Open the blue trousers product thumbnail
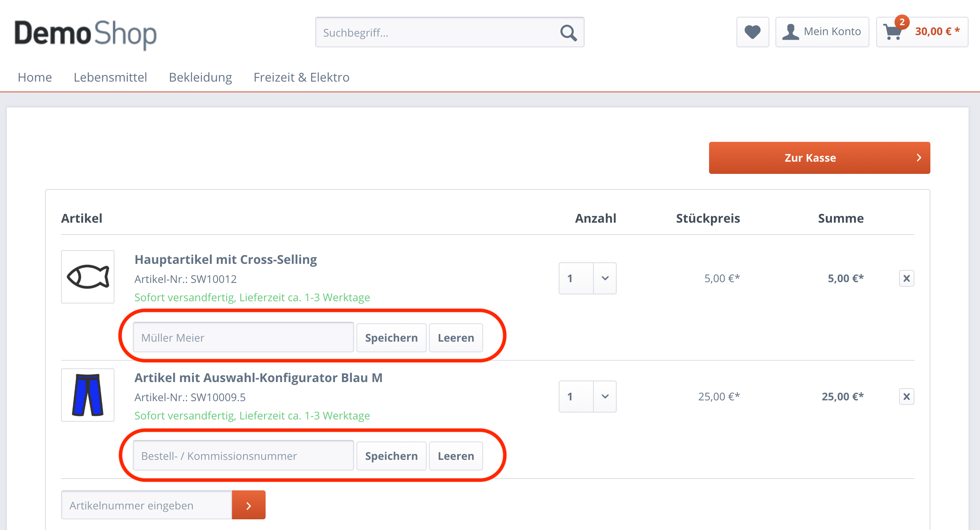This screenshot has height=530, width=980. (88, 395)
